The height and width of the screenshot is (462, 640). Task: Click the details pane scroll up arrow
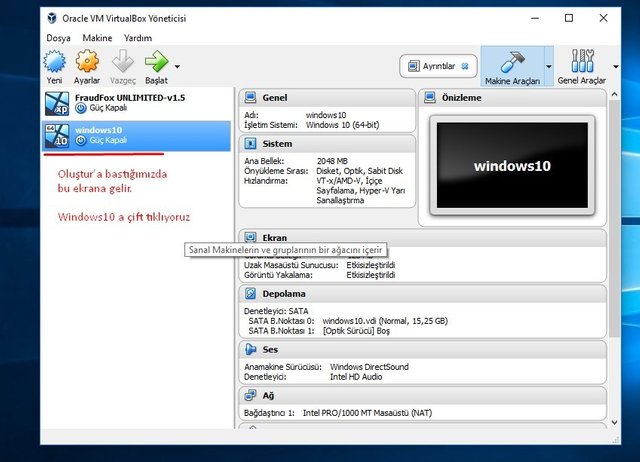click(x=614, y=94)
